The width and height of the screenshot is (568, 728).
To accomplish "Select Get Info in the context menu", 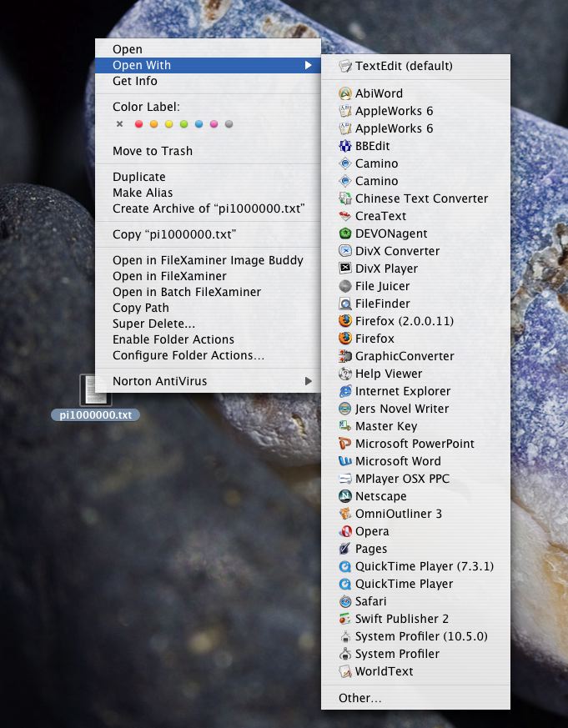I will (x=208, y=81).
